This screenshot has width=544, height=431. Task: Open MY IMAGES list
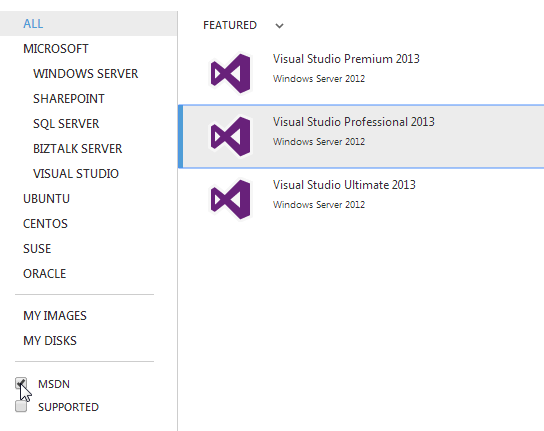click(55, 315)
